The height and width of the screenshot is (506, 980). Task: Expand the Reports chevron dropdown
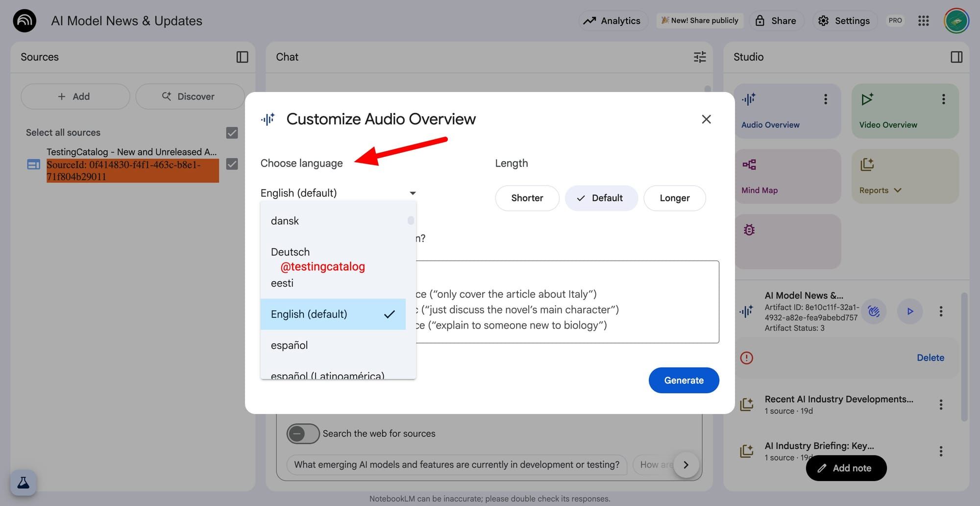tap(898, 190)
